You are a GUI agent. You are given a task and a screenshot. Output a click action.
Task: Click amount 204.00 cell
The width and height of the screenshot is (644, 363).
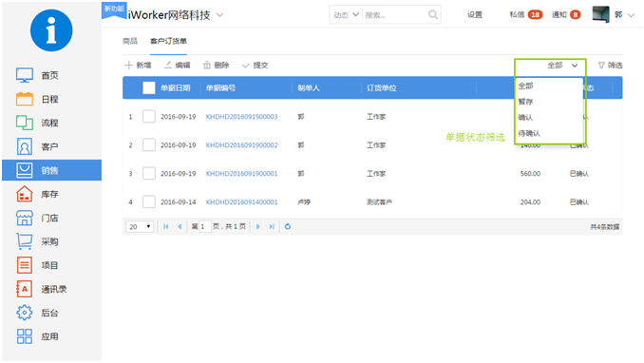pos(530,202)
